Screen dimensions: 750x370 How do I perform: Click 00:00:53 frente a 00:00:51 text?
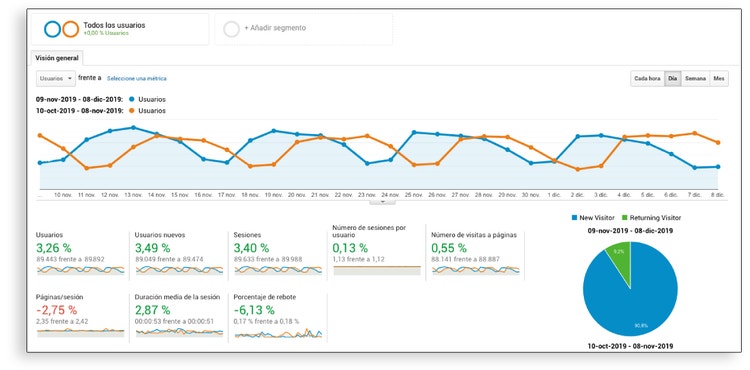tap(175, 321)
